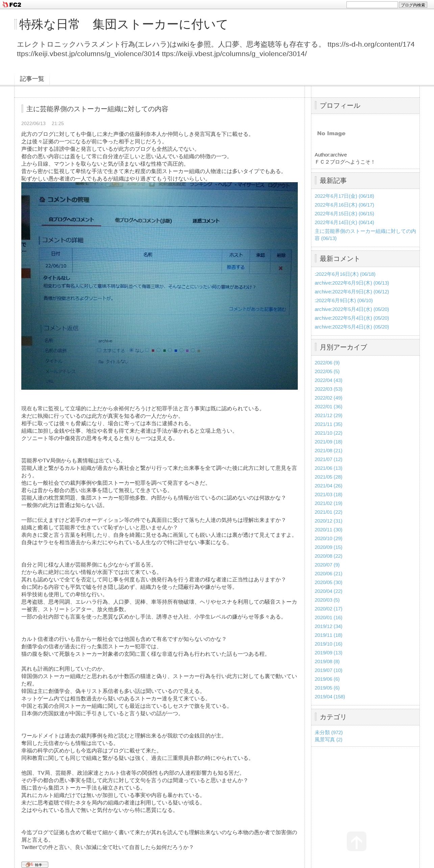The image size is (434, 868).
Task: Open archive month 2021/06 (13)
Action: point(328,468)
